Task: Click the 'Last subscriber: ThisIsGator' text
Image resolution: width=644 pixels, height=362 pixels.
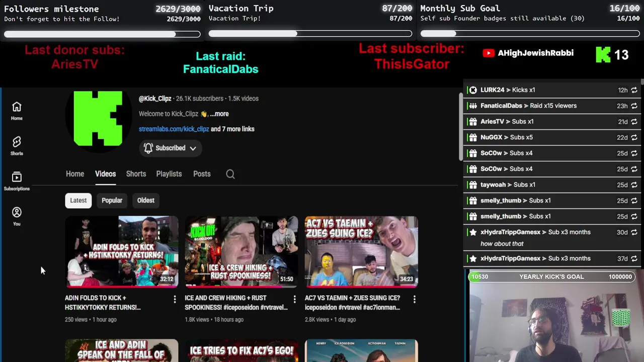Action: (412, 56)
